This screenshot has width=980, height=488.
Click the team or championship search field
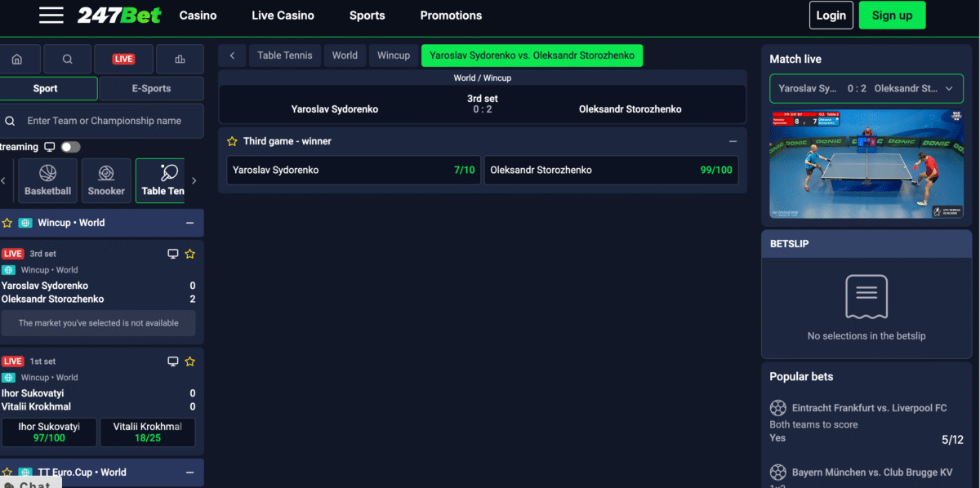[x=104, y=121]
